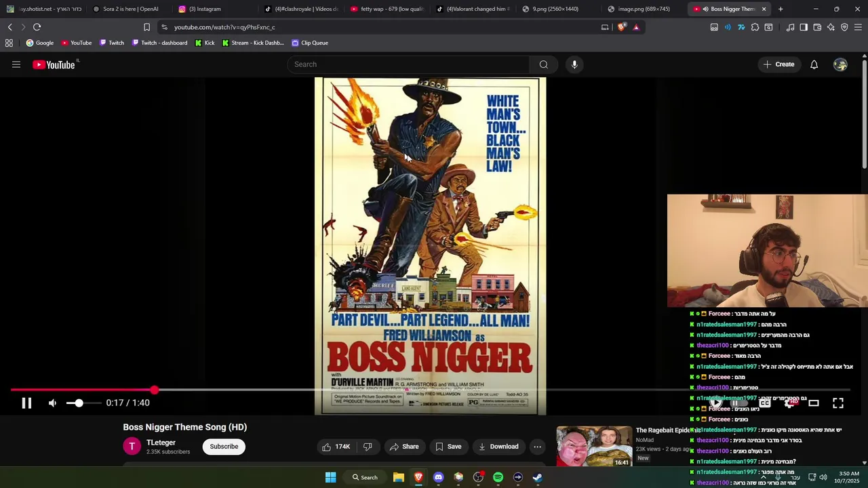Open the Twitch - dashboard bookmark
868x488 pixels.
[159, 43]
